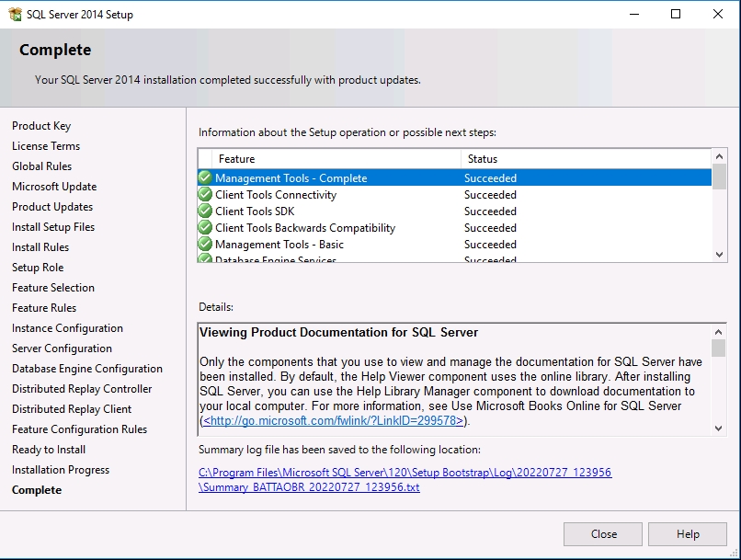Click scroll up arrow of feature list
Image resolution: width=741 pixels, height=560 pixels.
(719, 156)
